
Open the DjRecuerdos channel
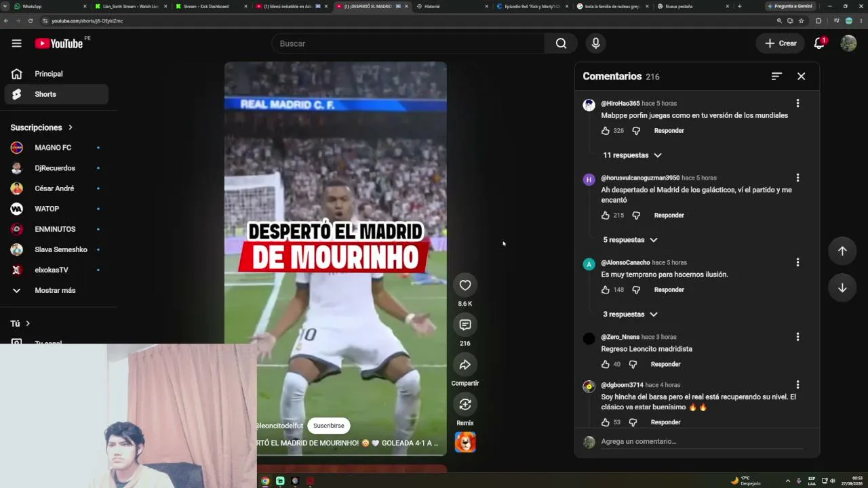pyautogui.click(x=56, y=168)
